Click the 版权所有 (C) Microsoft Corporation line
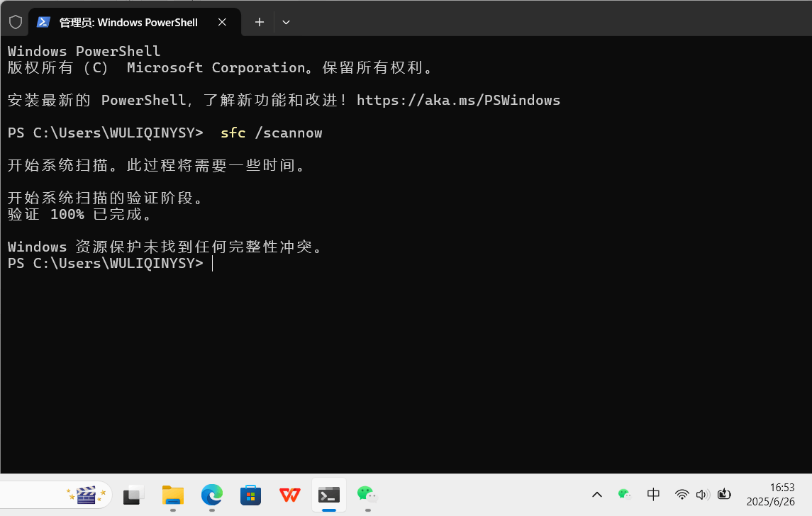Screen dimensions: 812x516 [221, 68]
